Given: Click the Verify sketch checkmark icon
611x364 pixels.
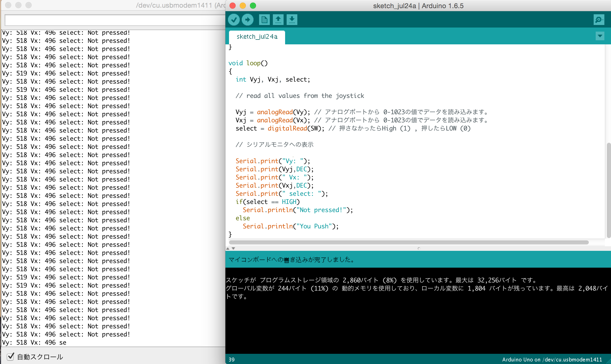Looking at the screenshot, I should click(x=234, y=20).
